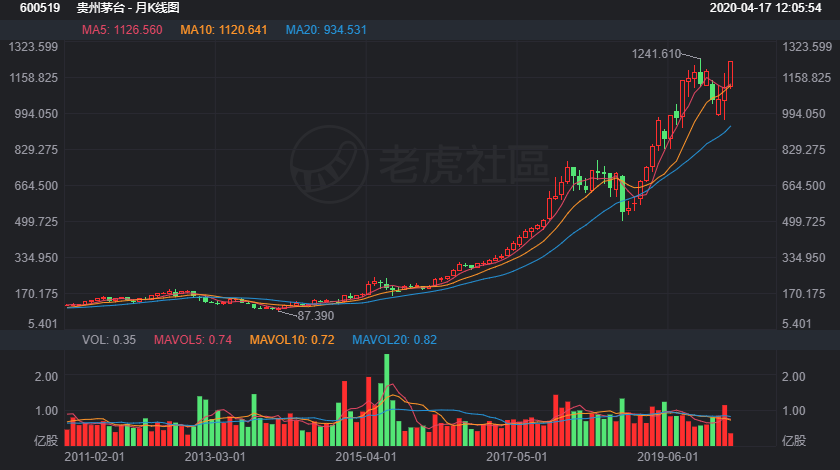Viewport: 840px width, 470px height.
Task: Click the date label 2013-03-01
Action: tap(215, 457)
